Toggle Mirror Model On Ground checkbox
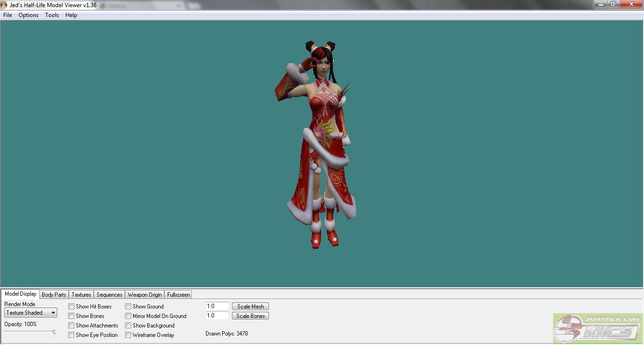Image resolution: width=644 pixels, height=345 pixels. pyautogui.click(x=128, y=316)
